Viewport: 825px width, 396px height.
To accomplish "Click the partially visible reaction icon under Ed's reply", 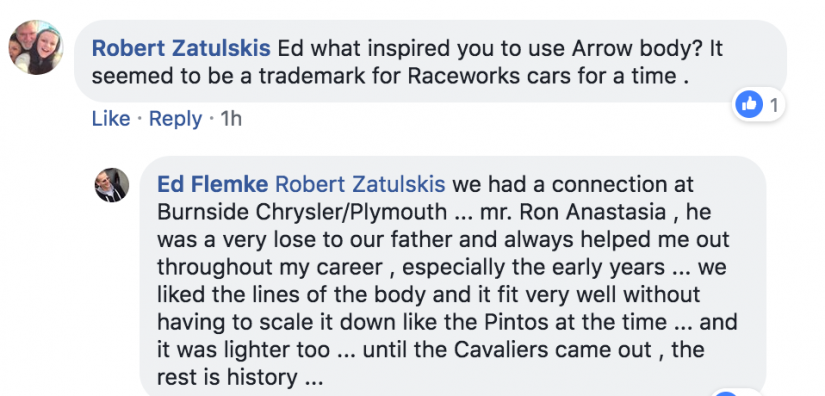I will pos(726,392).
